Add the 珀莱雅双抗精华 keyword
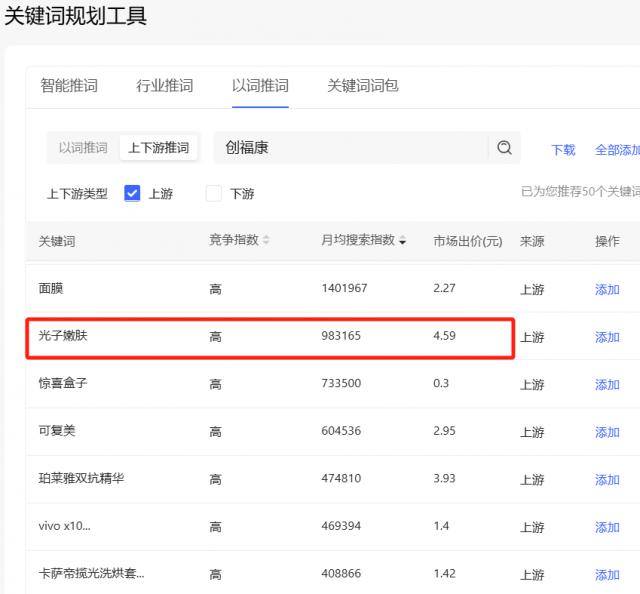This screenshot has width=640, height=594. tap(607, 479)
